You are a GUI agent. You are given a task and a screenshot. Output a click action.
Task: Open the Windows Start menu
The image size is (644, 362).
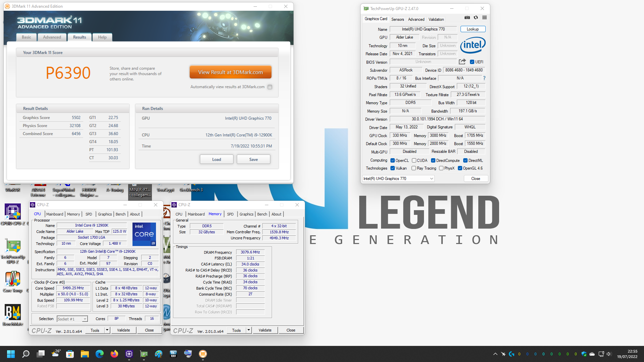11,354
